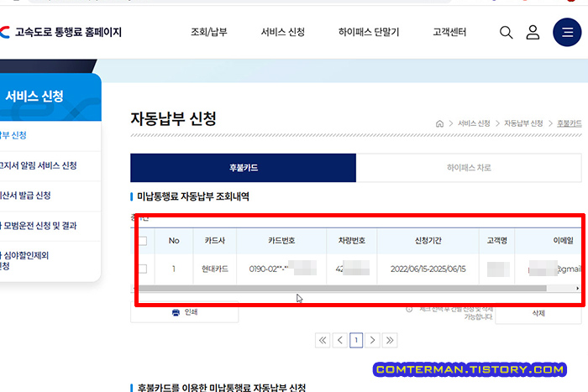Viewport: 588px width, 392px height.
Task: Open the 서비스 신청 top menu
Action: (x=283, y=32)
